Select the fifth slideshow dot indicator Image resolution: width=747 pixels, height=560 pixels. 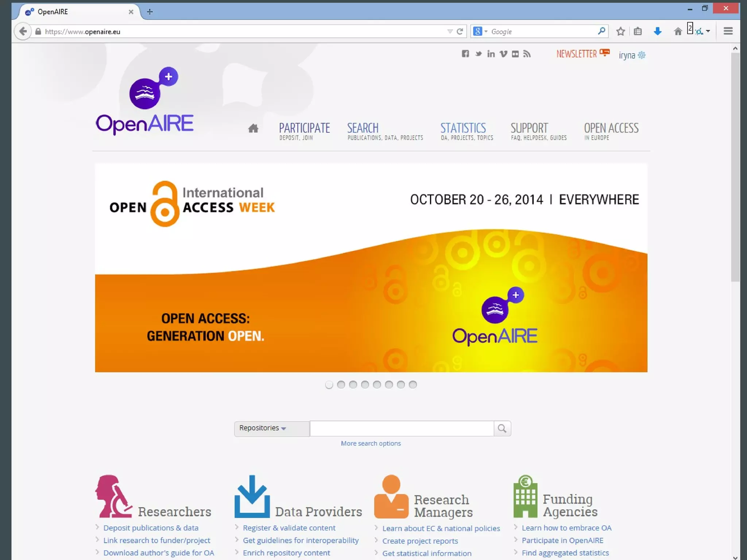tap(377, 385)
